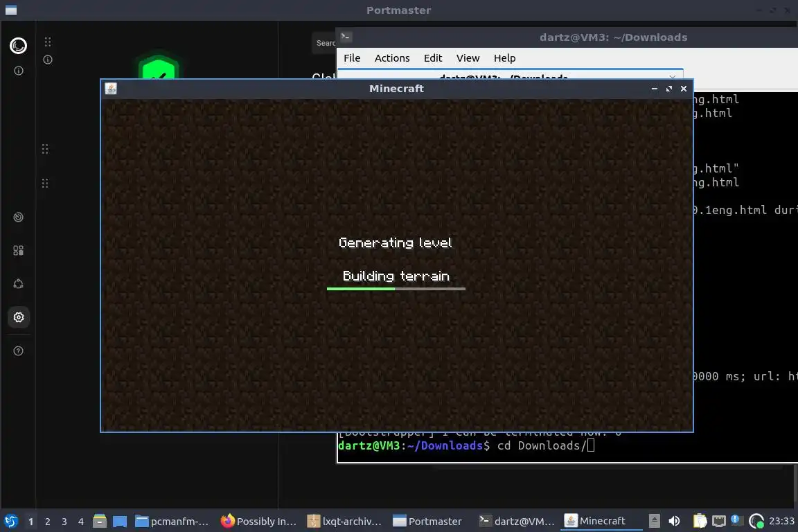Activate pcmanfm taskbar window button
The width and height of the screenshot is (798, 532).
(x=172, y=521)
